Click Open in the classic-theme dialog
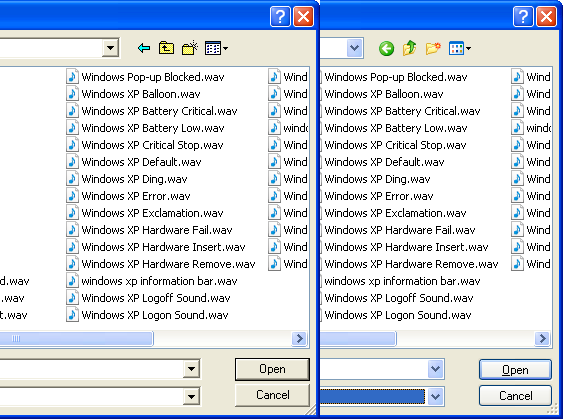 point(272,369)
